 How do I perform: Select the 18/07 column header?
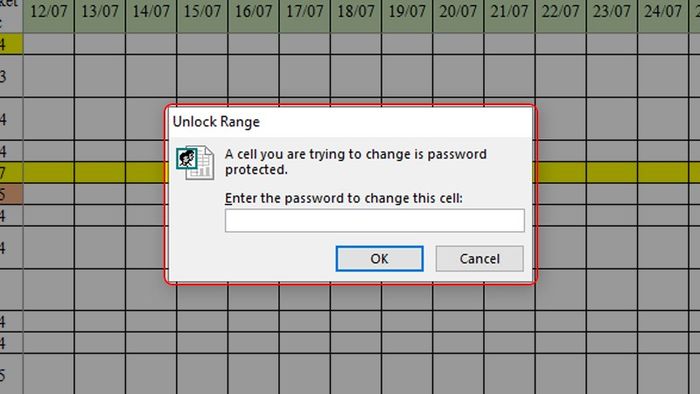(356, 13)
